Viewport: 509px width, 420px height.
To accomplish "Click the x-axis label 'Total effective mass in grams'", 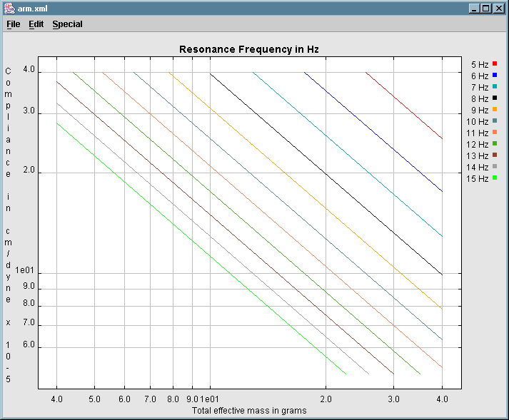I will coord(249,411).
